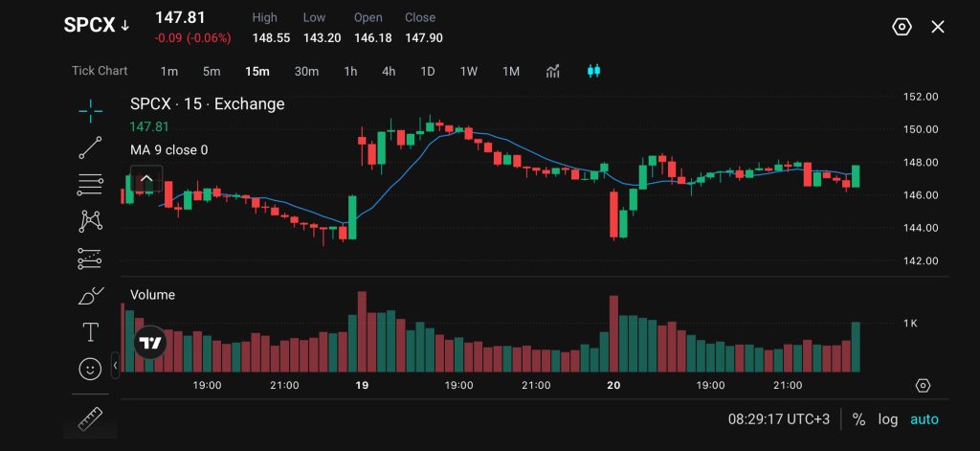This screenshot has width=980, height=451.
Task: Click the bold 20 date marker
Action: point(613,385)
